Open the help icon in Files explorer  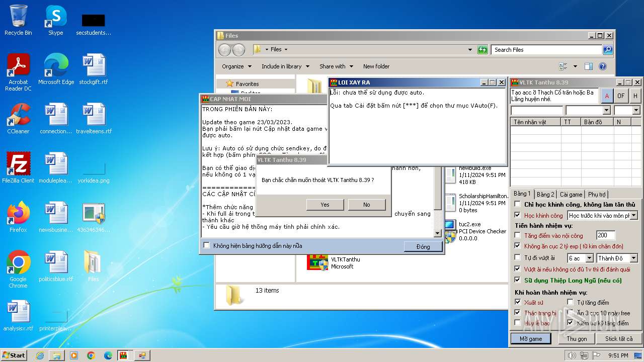[603, 66]
